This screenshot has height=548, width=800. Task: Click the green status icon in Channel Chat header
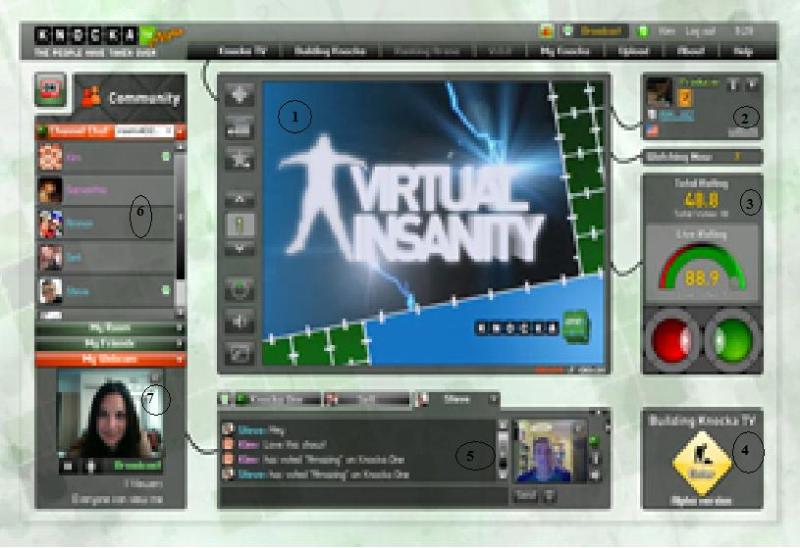(x=42, y=132)
